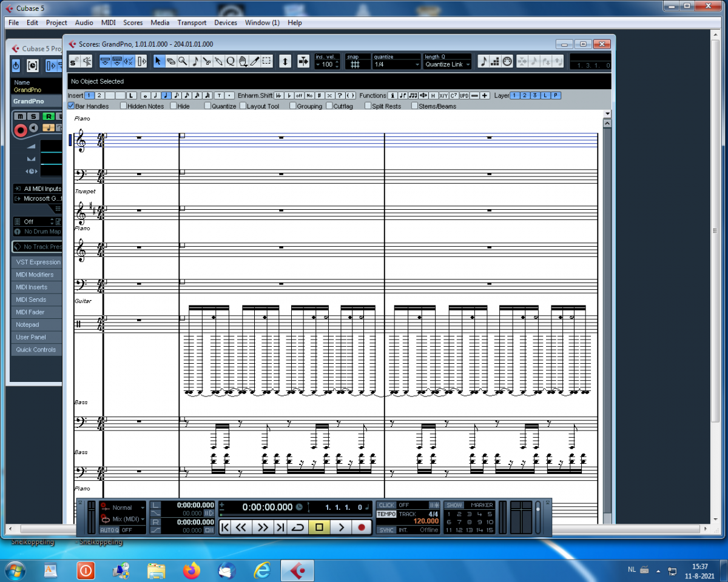
Task: Expand the MIDI Modifiers inspector section
Action: click(37, 275)
